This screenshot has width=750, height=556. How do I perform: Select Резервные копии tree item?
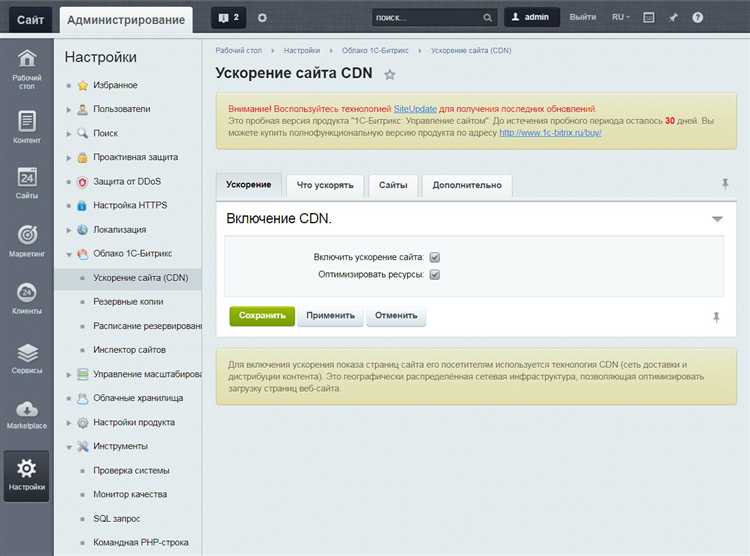click(x=128, y=302)
